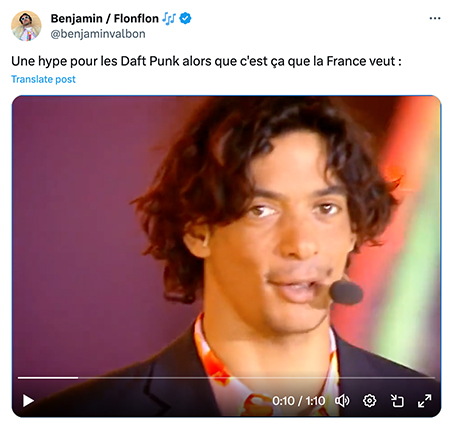Click the microphone area in video
The height and width of the screenshot is (425, 450).
pyautogui.click(x=346, y=292)
